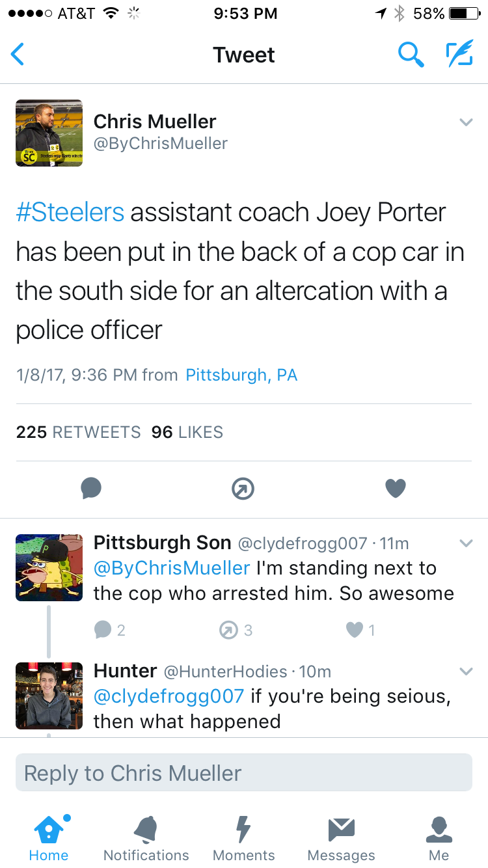Retweet Chris Mueller's main tweet

pos(243,488)
